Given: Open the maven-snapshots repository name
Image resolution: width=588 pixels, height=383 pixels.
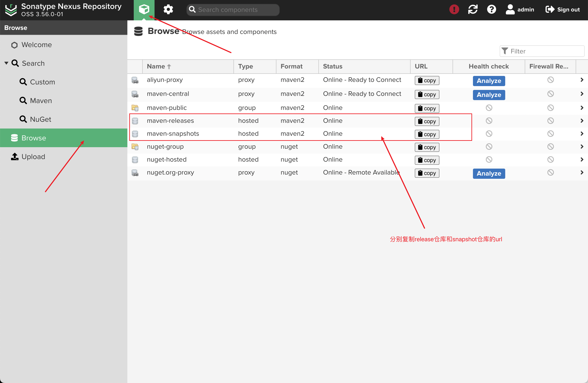Looking at the screenshot, I should (173, 134).
